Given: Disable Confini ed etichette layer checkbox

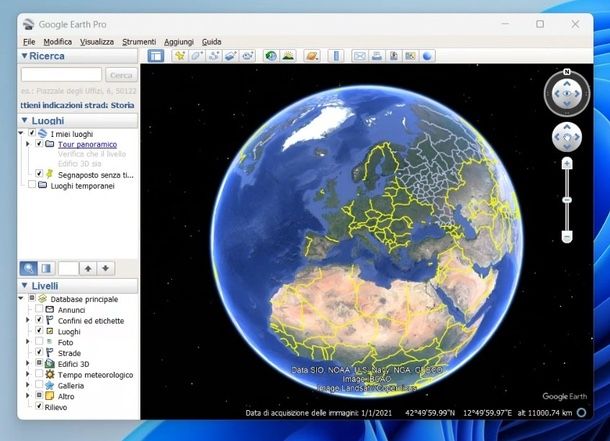Looking at the screenshot, I should (39, 320).
